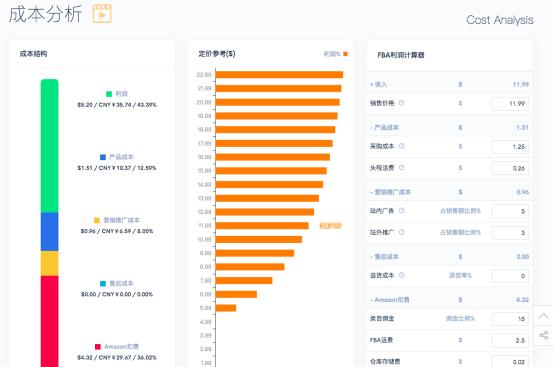Click the 定价参考($) panel title
This screenshot has height=367, width=554.
[x=217, y=54]
